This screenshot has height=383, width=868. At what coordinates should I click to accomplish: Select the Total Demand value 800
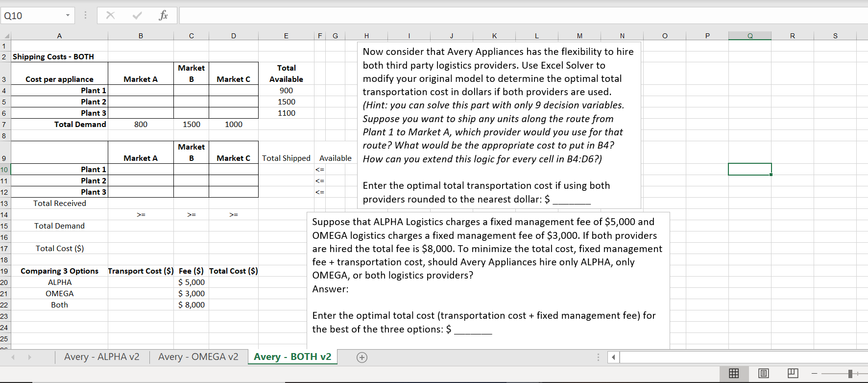(x=141, y=125)
